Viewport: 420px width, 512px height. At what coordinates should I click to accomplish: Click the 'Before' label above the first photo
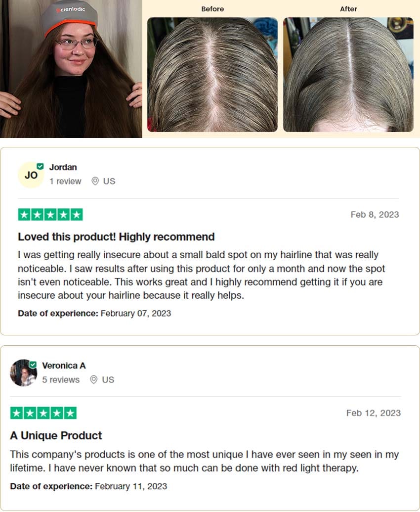[x=212, y=9]
